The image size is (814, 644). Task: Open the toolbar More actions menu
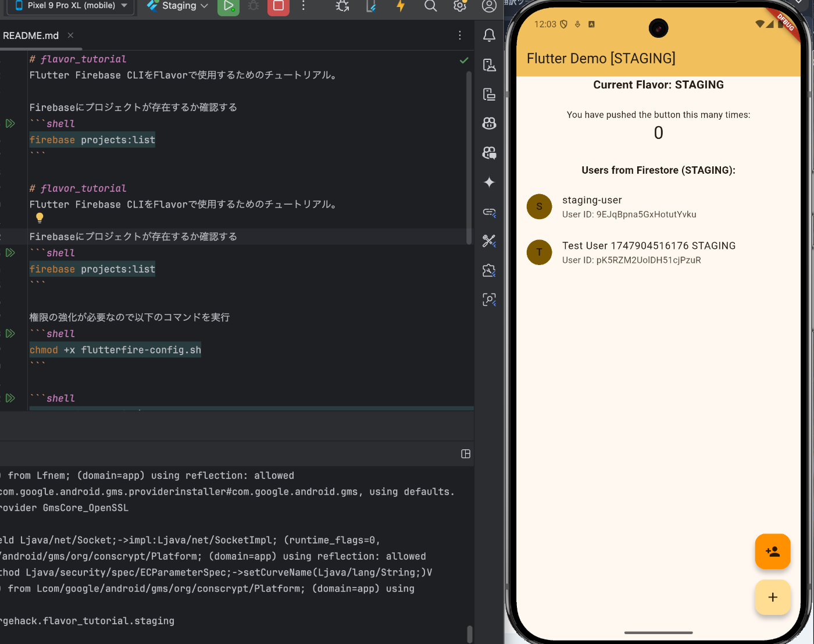tap(304, 6)
